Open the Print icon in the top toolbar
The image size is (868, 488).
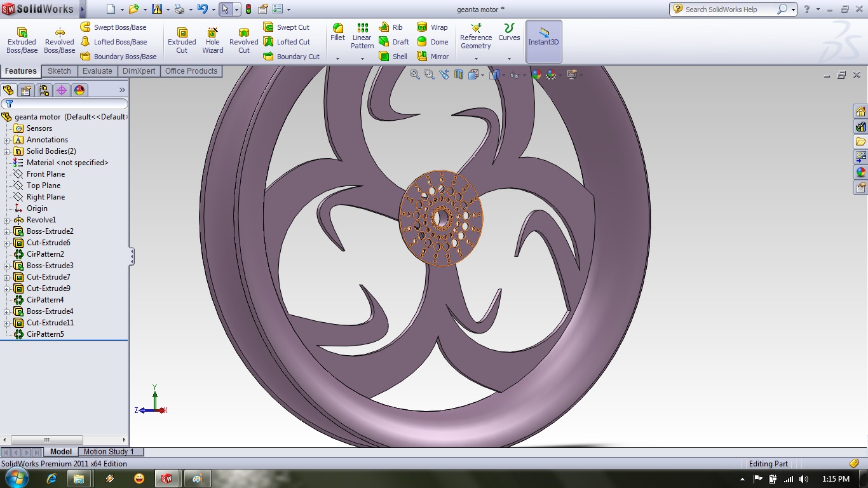[x=179, y=10]
